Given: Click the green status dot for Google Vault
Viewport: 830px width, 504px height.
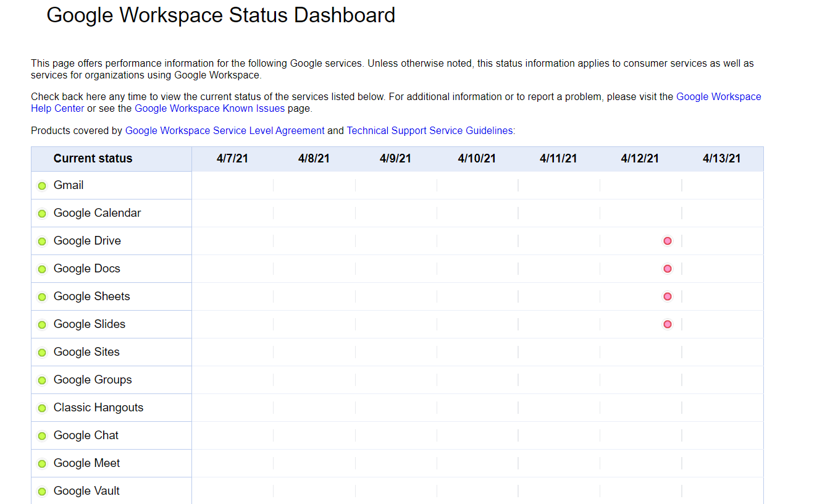Looking at the screenshot, I should point(42,492).
